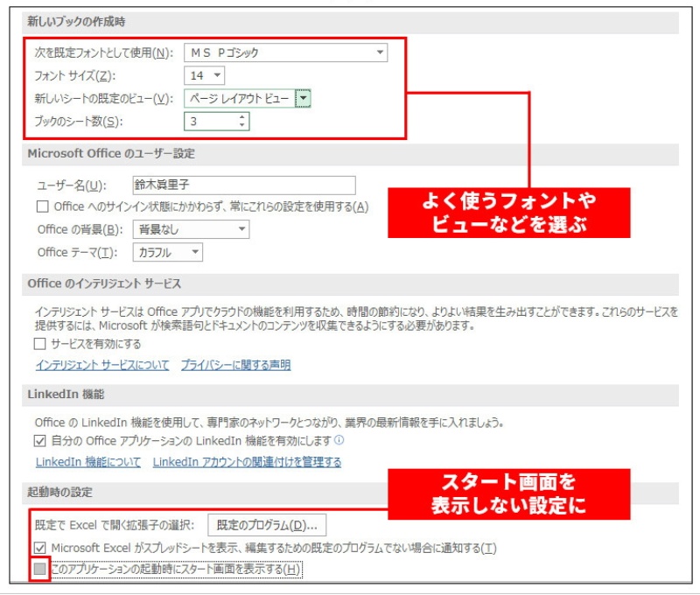Click the arrow of 新しいシートの既定のビュー dropdown
700x595 pixels.
(303, 99)
